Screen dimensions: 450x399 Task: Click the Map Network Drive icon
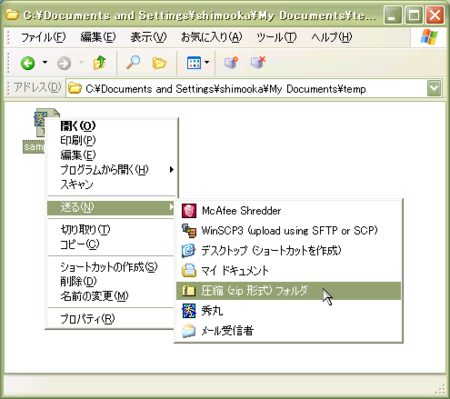(231, 62)
